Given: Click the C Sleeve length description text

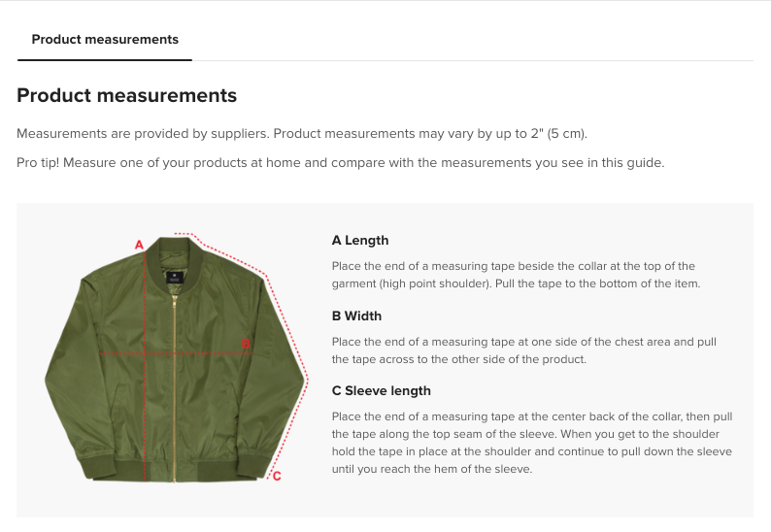Looking at the screenshot, I should pyautogui.click(x=531, y=443).
